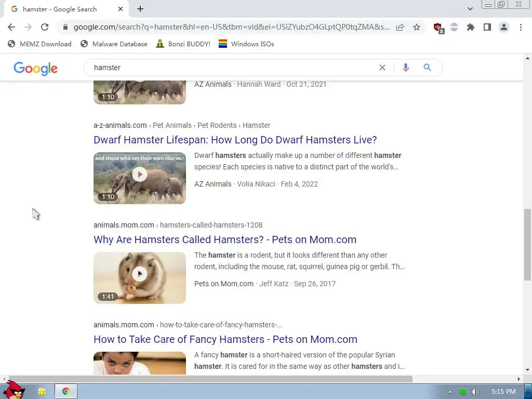Open the Bonzi BUDDY! bookmark
Image resolution: width=532 pixels, height=399 pixels.
pos(183,44)
